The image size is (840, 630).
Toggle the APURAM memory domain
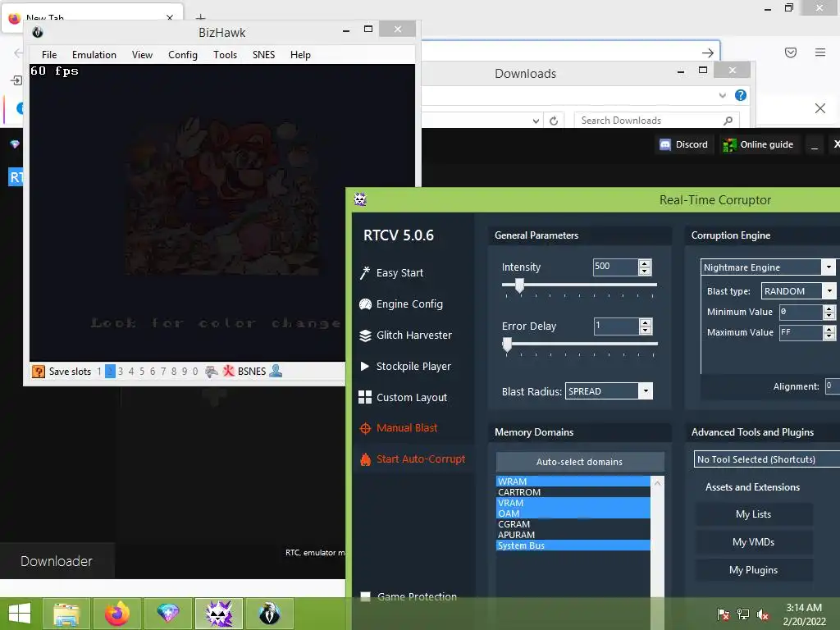[x=573, y=535]
